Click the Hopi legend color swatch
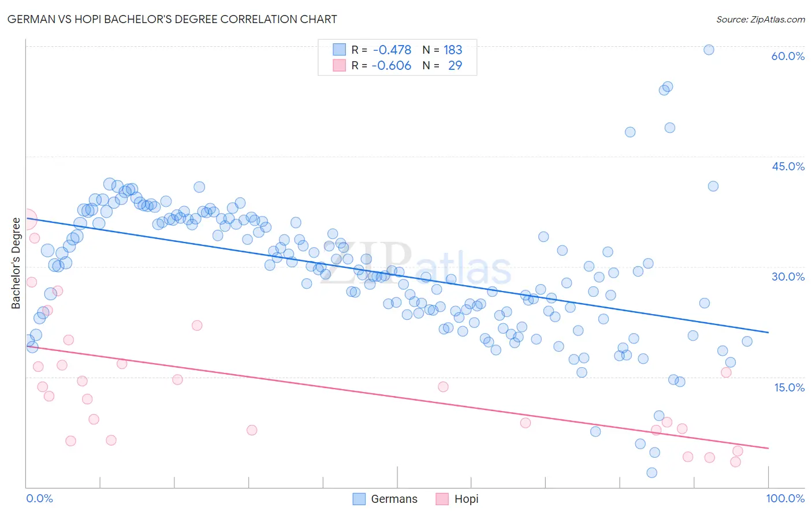 click(442, 499)
